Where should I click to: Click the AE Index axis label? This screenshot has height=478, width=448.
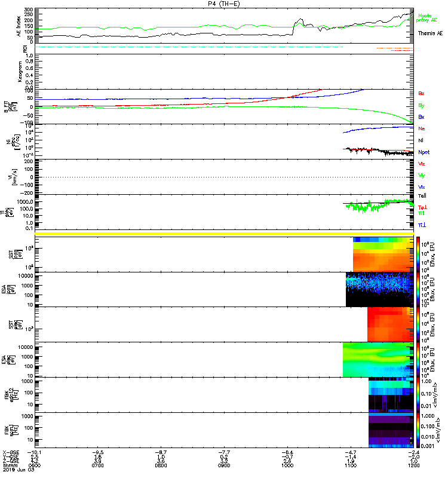click(x=19, y=26)
